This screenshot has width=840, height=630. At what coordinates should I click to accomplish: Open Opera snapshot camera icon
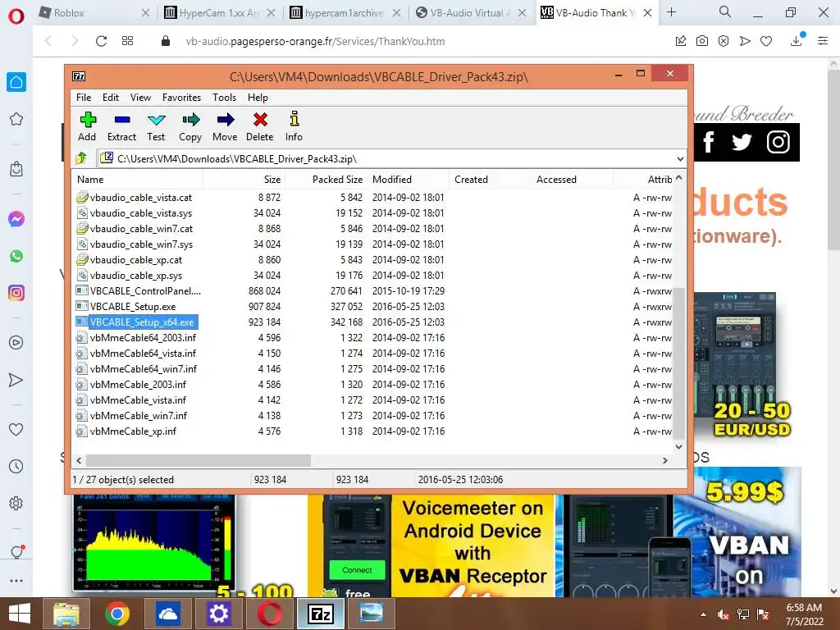[702, 41]
